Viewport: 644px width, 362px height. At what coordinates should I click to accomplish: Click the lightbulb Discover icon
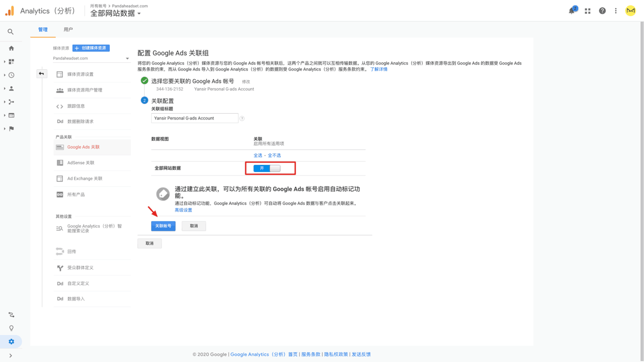tap(11, 328)
